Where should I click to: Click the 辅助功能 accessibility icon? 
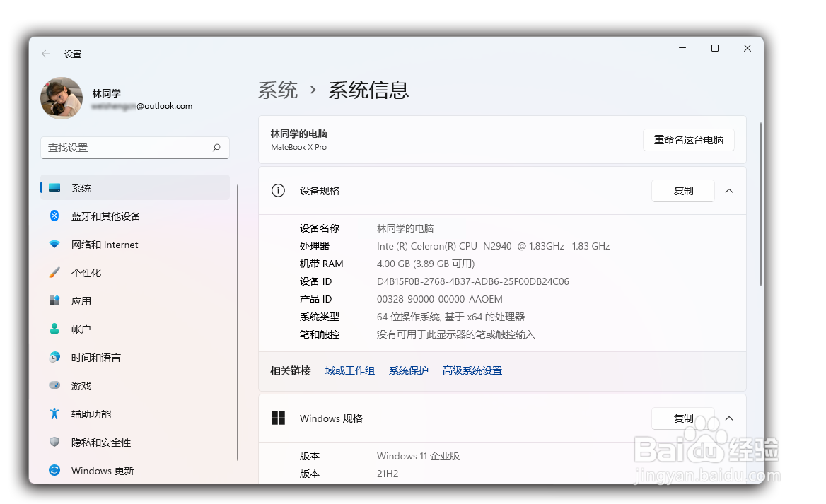click(54, 414)
